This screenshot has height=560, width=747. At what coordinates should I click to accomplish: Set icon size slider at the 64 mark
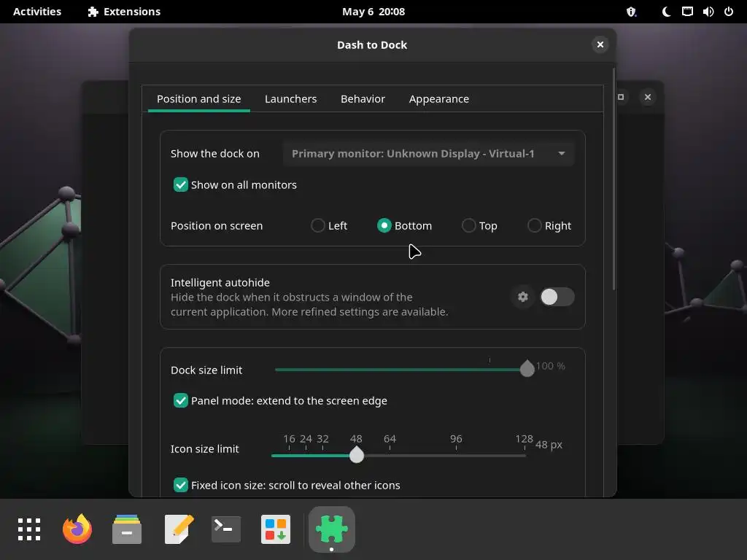390,455
